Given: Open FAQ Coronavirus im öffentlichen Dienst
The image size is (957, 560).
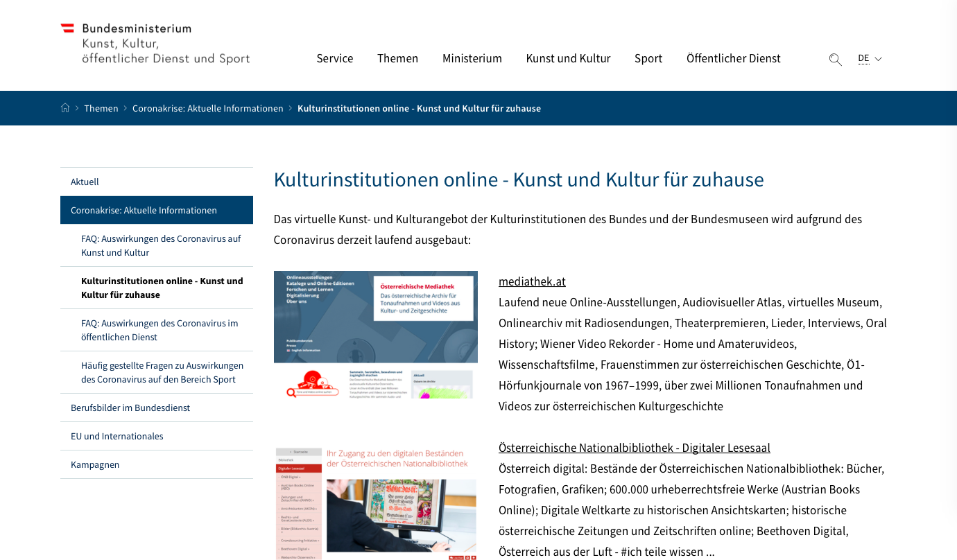Looking at the screenshot, I should (x=157, y=330).
